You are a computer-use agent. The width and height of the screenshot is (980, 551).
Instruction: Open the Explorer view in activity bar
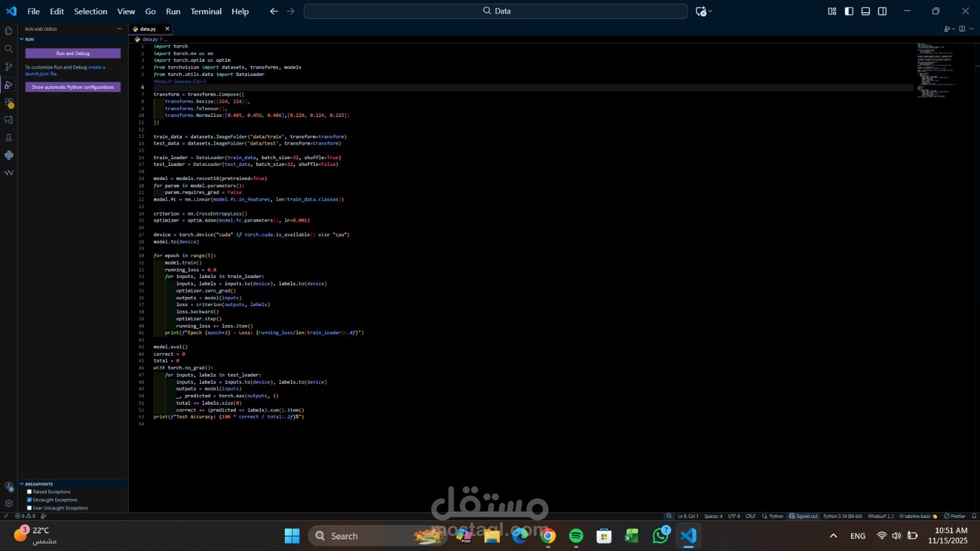pyautogui.click(x=9, y=31)
